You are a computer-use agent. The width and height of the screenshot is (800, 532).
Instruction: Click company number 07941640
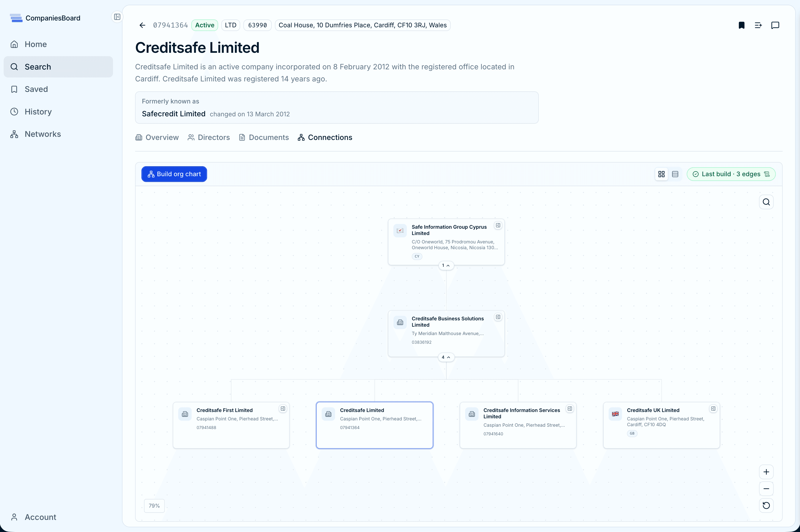493,434
